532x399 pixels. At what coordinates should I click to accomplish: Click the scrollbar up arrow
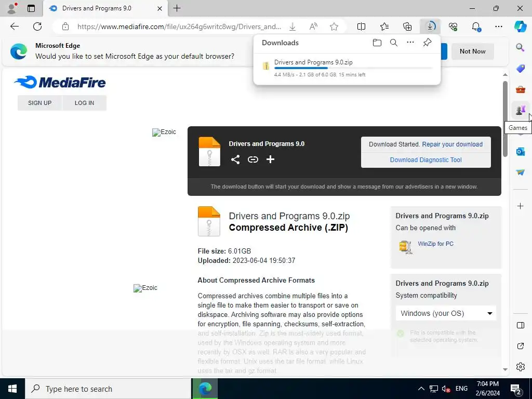tap(505, 74)
